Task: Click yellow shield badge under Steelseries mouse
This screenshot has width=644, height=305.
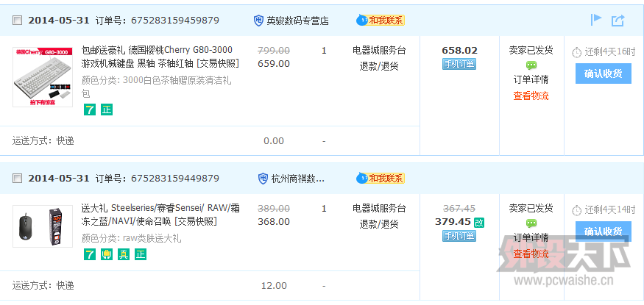Action: [107, 254]
